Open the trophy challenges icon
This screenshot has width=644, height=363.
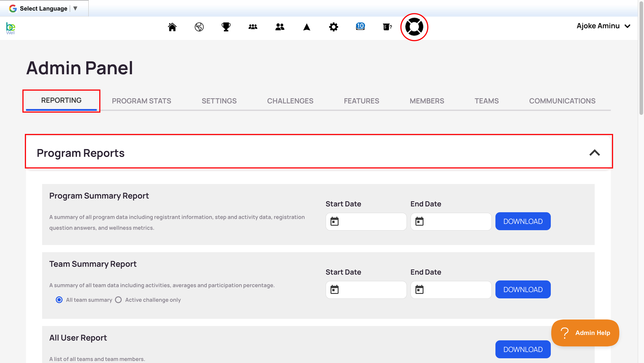pyautogui.click(x=226, y=27)
